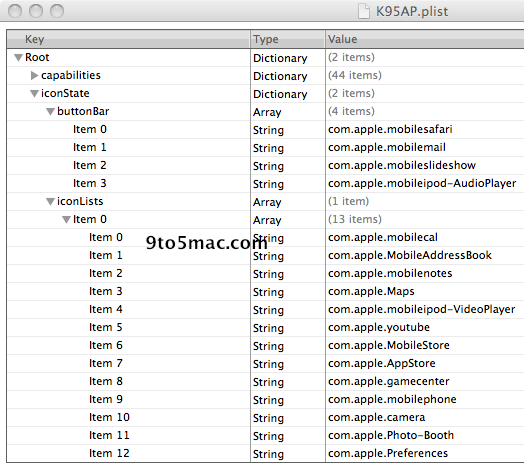Screen dimensions: 524x468
Task: Select the com.apple.mobilemail value
Action: (x=387, y=147)
